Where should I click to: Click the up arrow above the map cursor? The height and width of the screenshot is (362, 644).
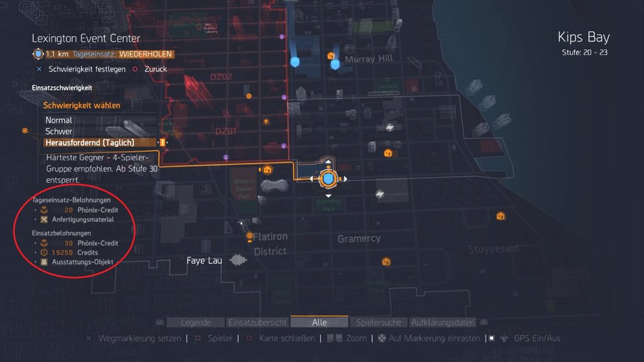328,162
